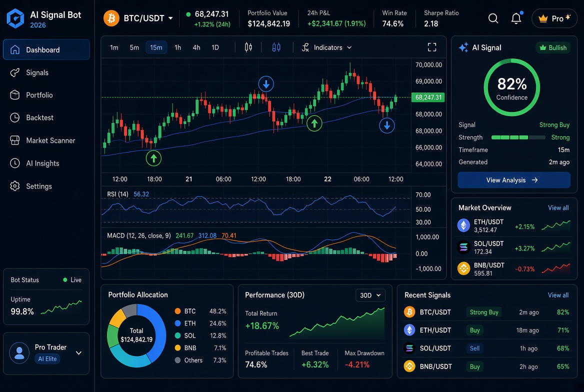The width and height of the screenshot is (584, 392).
Task: Click the Pro Trader avatar icon
Action: click(19, 352)
